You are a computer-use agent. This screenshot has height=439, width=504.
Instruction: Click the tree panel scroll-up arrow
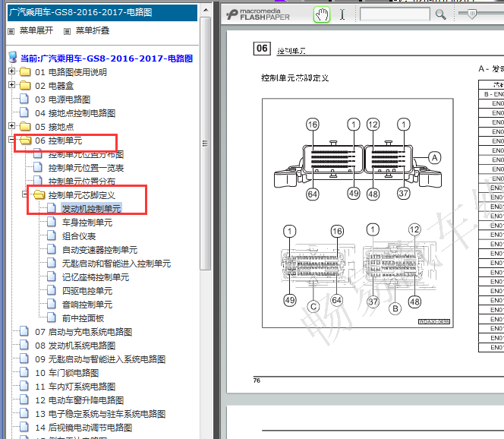(x=206, y=11)
